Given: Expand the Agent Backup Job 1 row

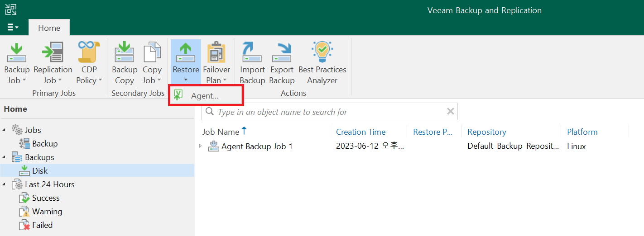Looking at the screenshot, I should [x=201, y=146].
